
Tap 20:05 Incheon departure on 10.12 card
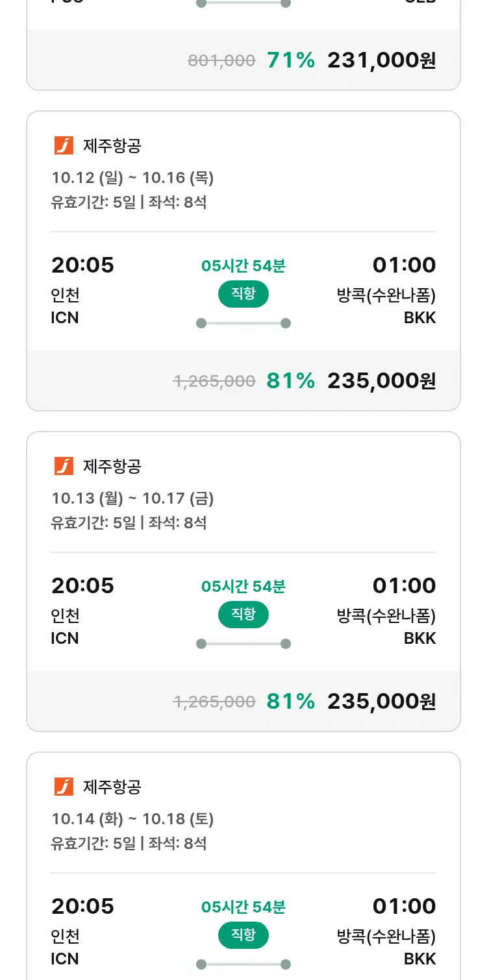82,265
